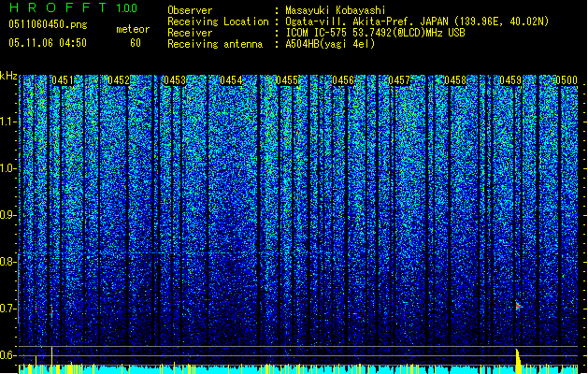Viewport: 588px width, 374px height.
Task: Select the 0459 time marker
Action: [x=510, y=80]
